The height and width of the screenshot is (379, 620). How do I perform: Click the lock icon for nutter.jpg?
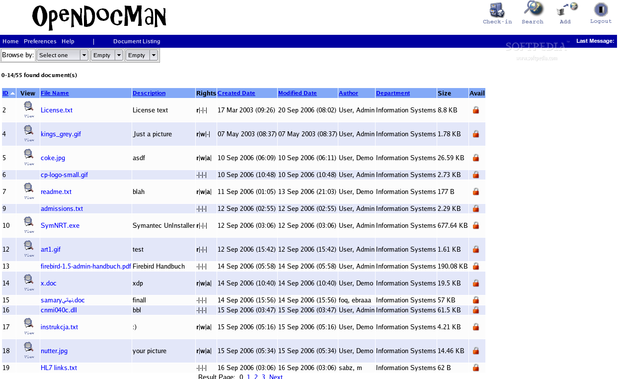pos(476,351)
